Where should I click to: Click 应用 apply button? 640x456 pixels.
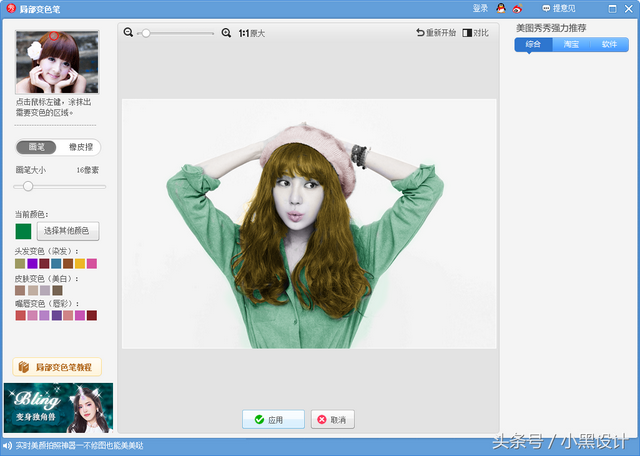point(273,419)
